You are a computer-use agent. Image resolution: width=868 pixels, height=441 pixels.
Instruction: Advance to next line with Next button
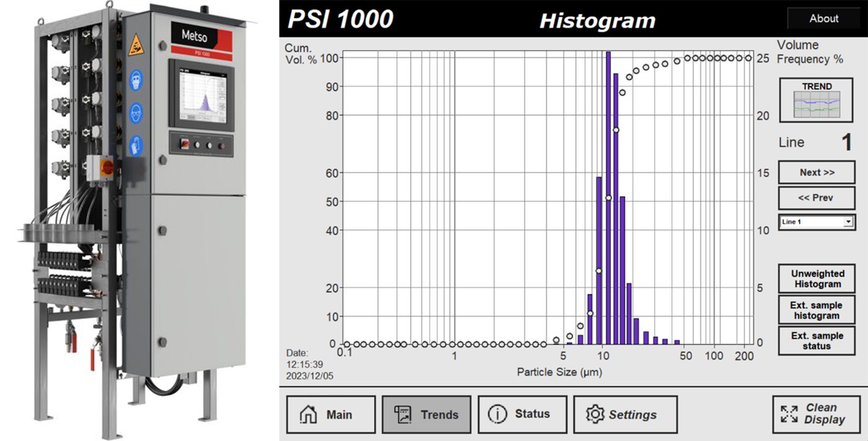point(816,172)
